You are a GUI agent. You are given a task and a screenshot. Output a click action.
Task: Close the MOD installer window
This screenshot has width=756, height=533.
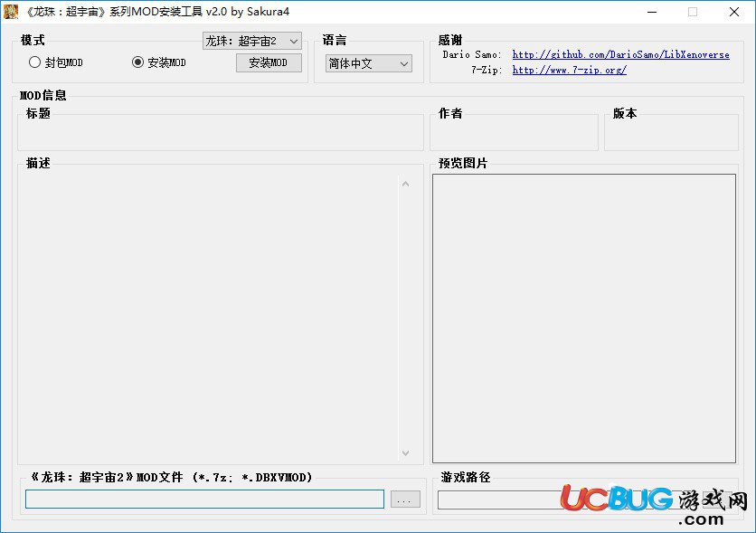733,12
